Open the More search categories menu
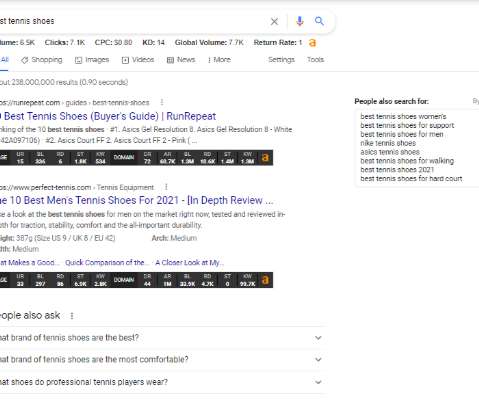The height and width of the screenshot is (400, 479). pyautogui.click(x=219, y=60)
